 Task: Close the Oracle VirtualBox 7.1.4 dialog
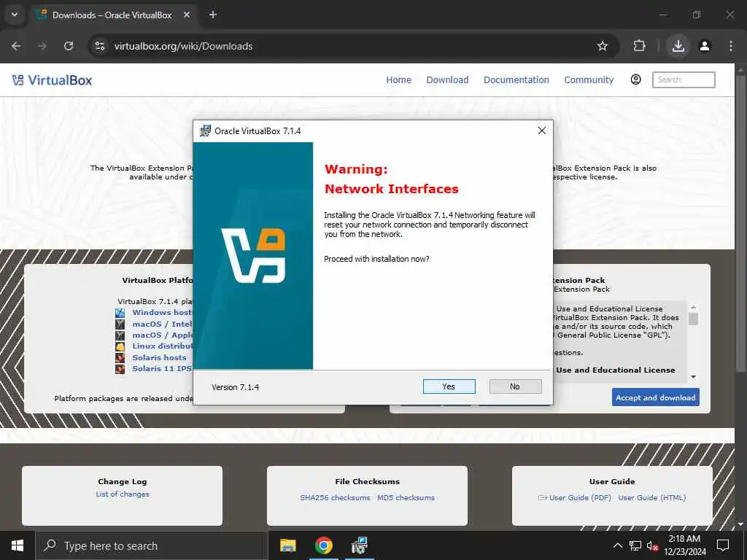[542, 131]
